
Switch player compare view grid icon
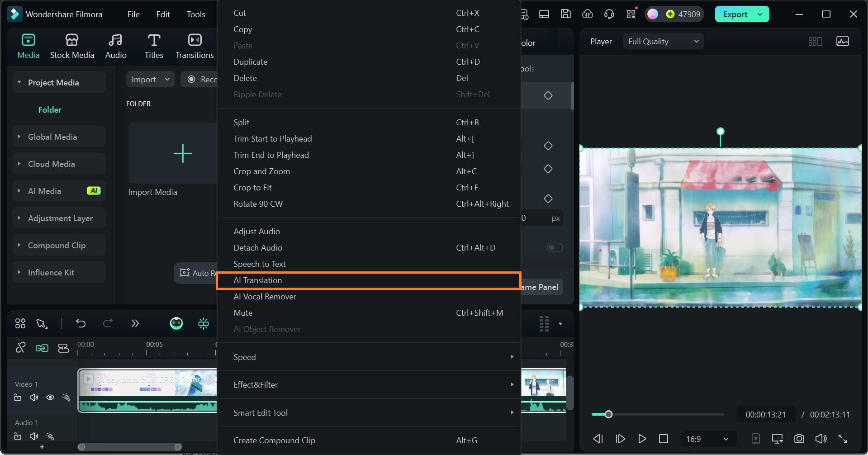pos(815,42)
